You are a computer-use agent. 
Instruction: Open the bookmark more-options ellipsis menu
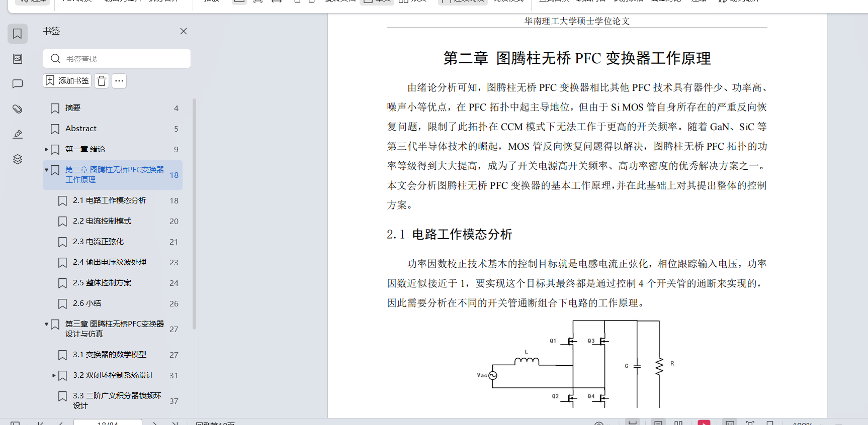[x=119, y=81]
